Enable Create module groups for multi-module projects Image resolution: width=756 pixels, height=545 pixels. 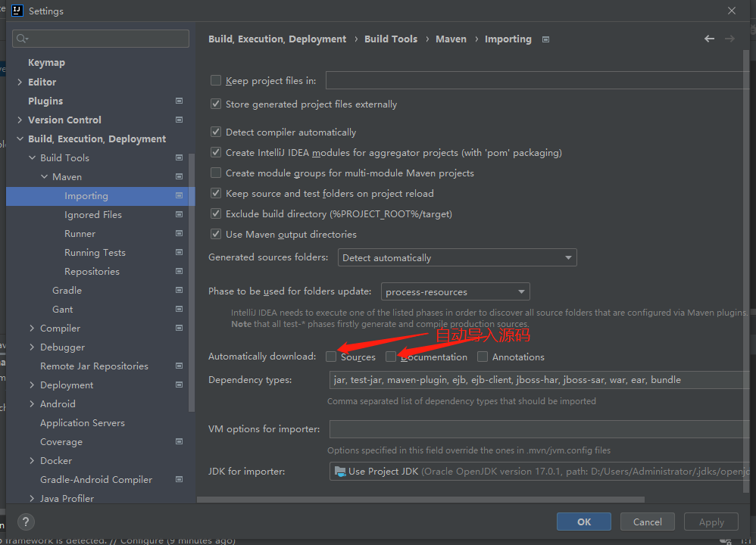pos(216,173)
